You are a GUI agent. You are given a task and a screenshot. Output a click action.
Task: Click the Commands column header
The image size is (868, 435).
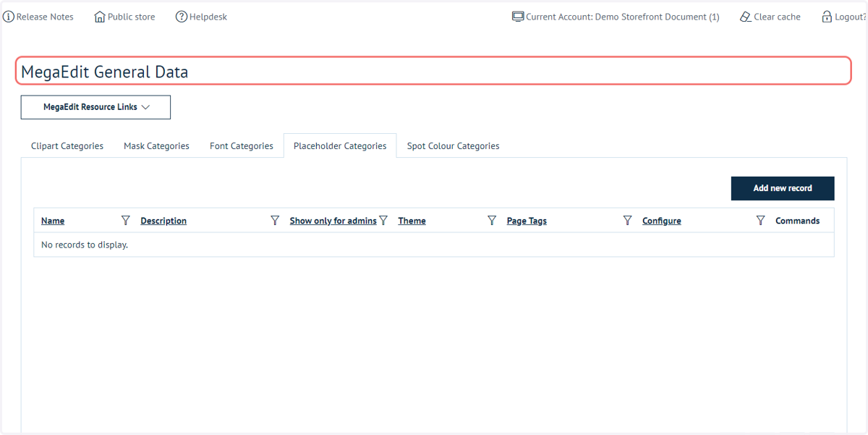[x=797, y=221]
